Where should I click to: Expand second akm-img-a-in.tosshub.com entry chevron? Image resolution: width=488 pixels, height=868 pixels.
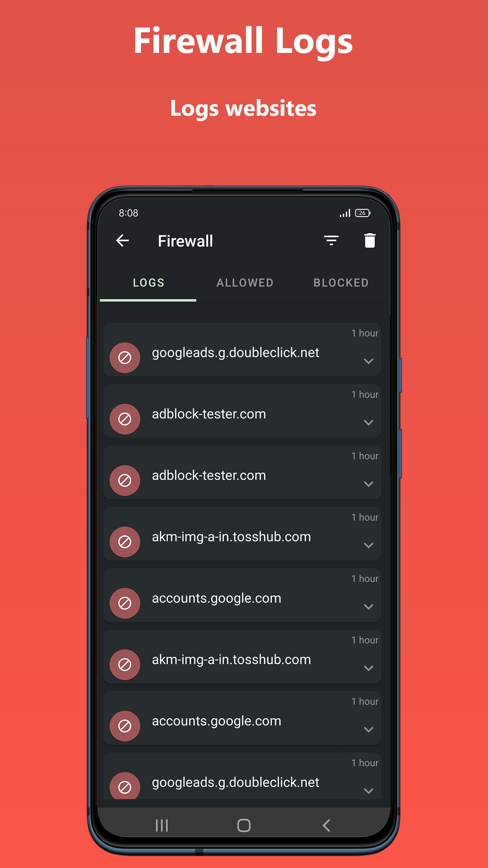click(x=369, y=668)
